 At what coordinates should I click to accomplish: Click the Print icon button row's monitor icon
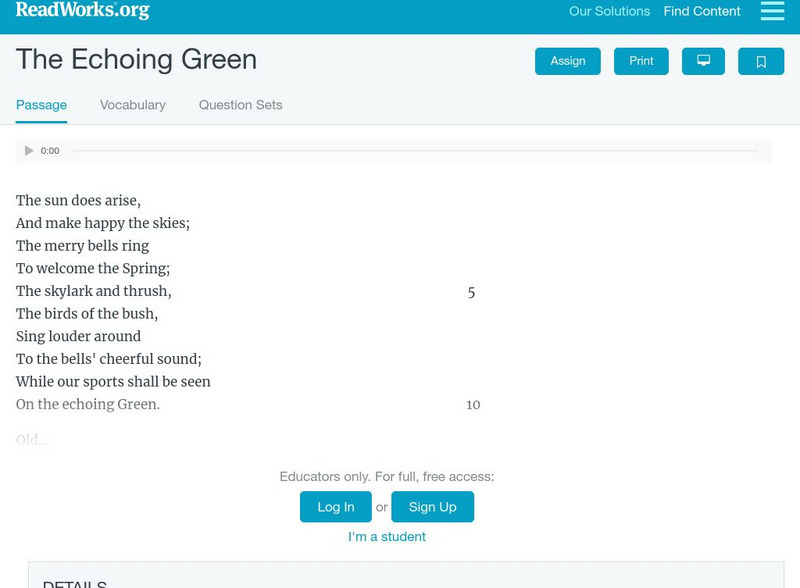[703, 61]
